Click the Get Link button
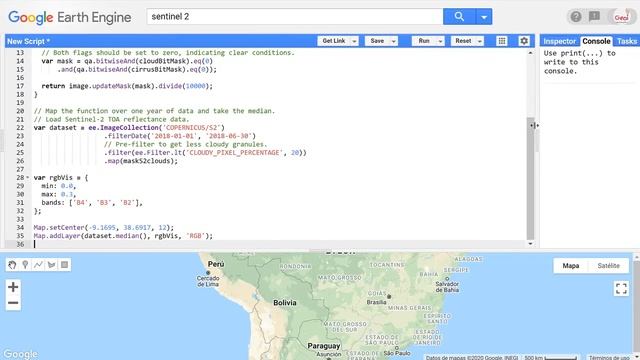This screenshot has width=640, height=360. click(x=333, y=41)
